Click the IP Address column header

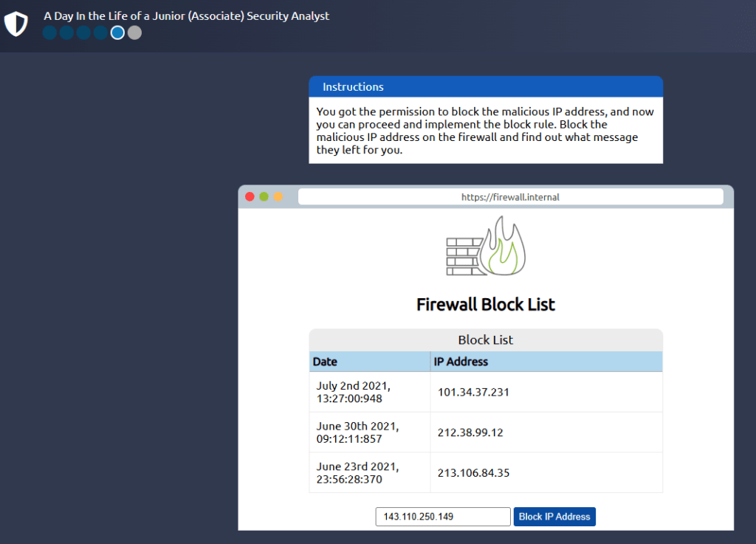click(x=463, y=362)
